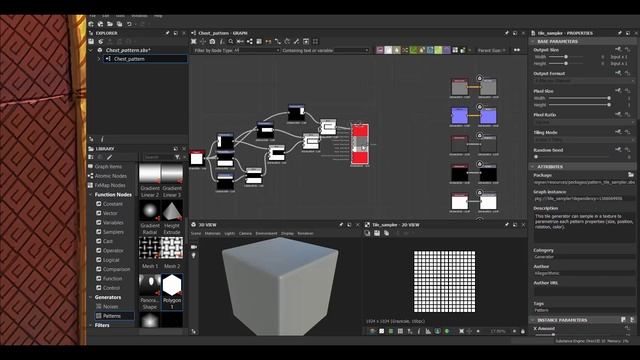Click the filter funnel icon in Library search
Screen dimensions: 640x360
pyautogui.click(x=177, y=157)
